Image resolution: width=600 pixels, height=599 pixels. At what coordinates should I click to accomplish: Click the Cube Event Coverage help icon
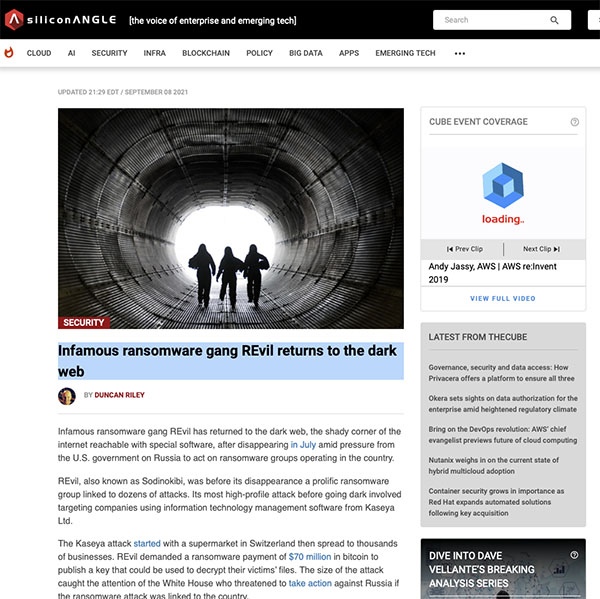[x=574, y=122]
